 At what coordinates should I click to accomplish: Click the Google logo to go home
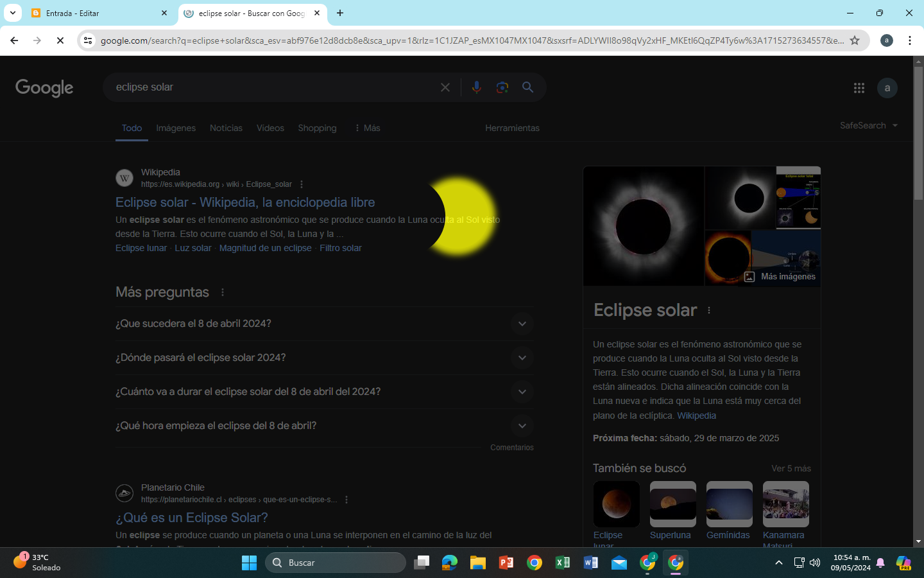pyautogui.click(x=44, y=88)
